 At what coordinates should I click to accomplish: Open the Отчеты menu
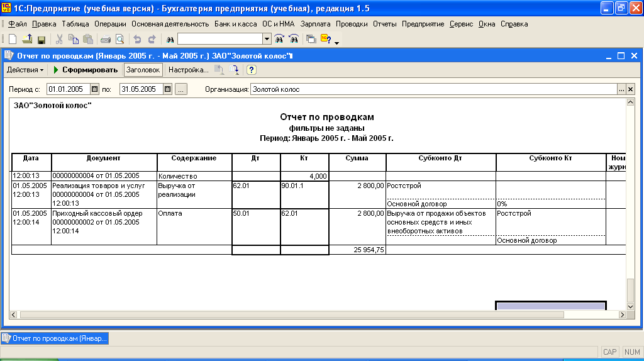pyautogui.click(x=384, y=24)
